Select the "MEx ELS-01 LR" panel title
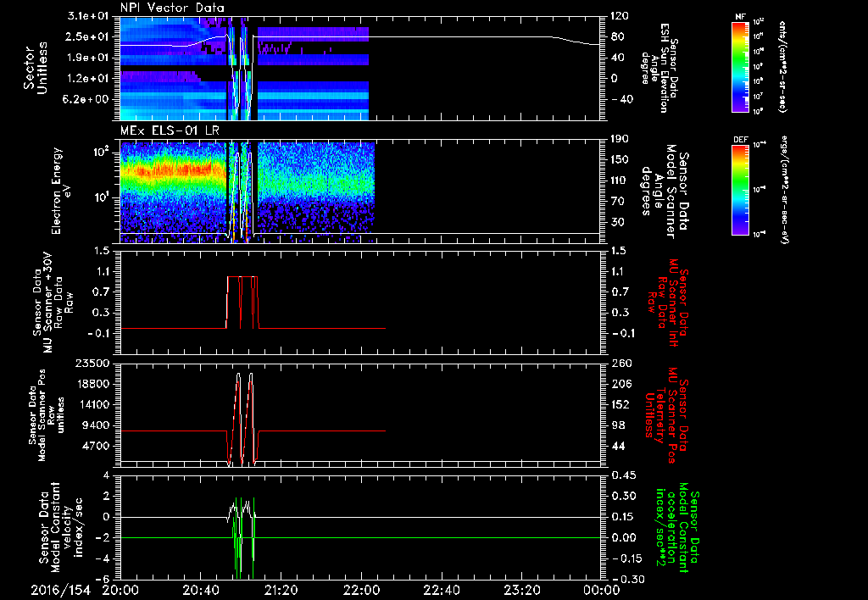 pos(169,131)
